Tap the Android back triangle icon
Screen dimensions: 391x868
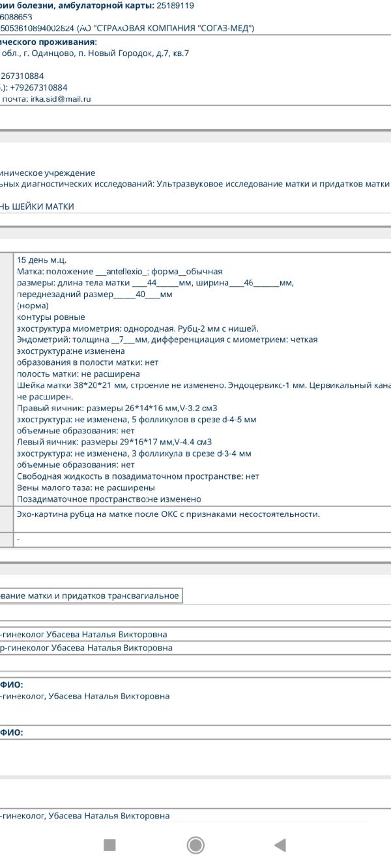pyautogui.click(x=280, y=845)
